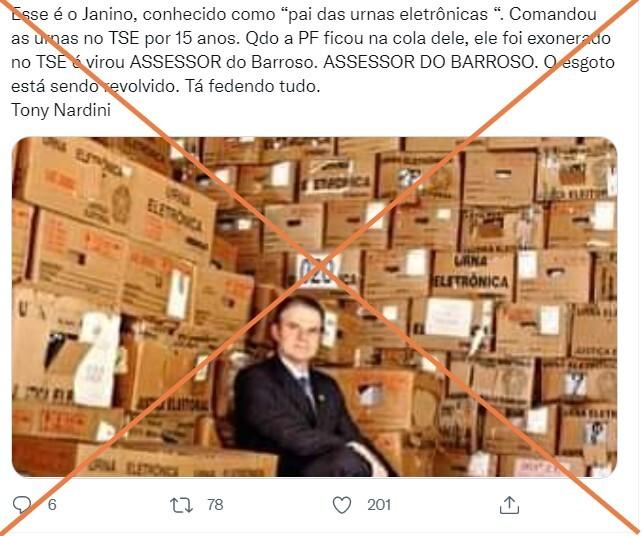
Task: Like the tweet with the heart icon
Action: 342,505
